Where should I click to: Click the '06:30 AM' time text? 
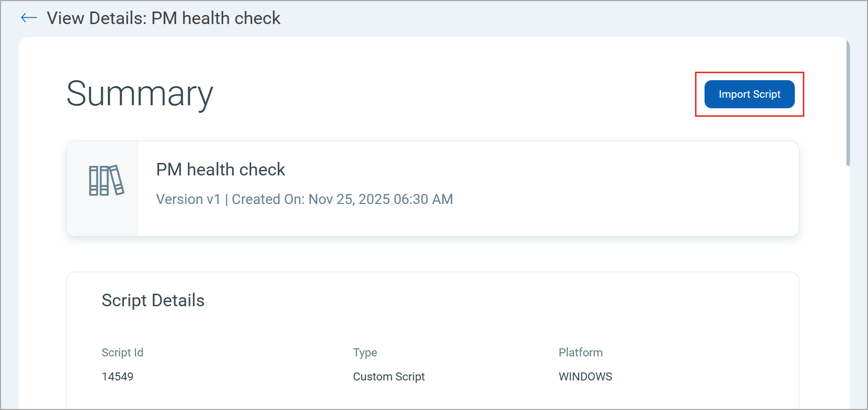click(x=423, y=199)
